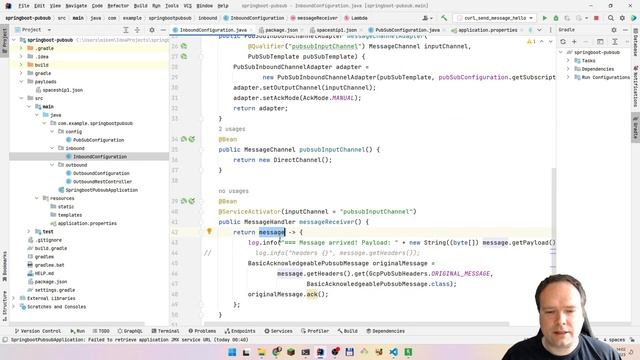
Task: Open IDE settings gear in main toolbar
Action: (x=622, y=18)
